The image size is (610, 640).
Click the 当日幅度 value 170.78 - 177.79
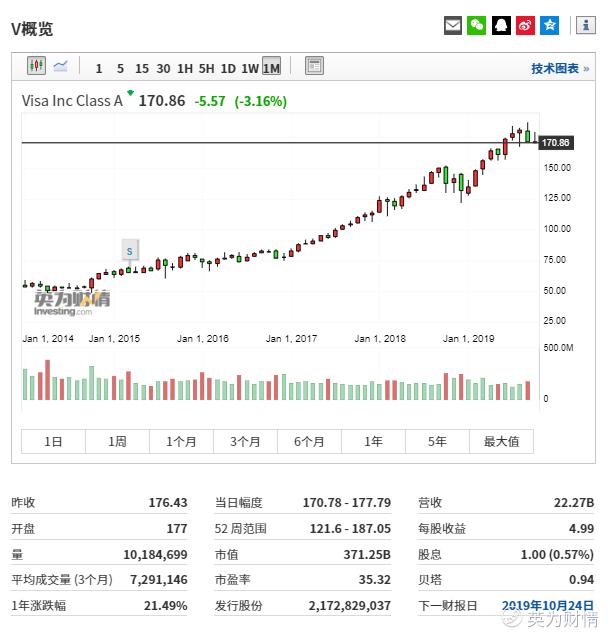point(347,502)
